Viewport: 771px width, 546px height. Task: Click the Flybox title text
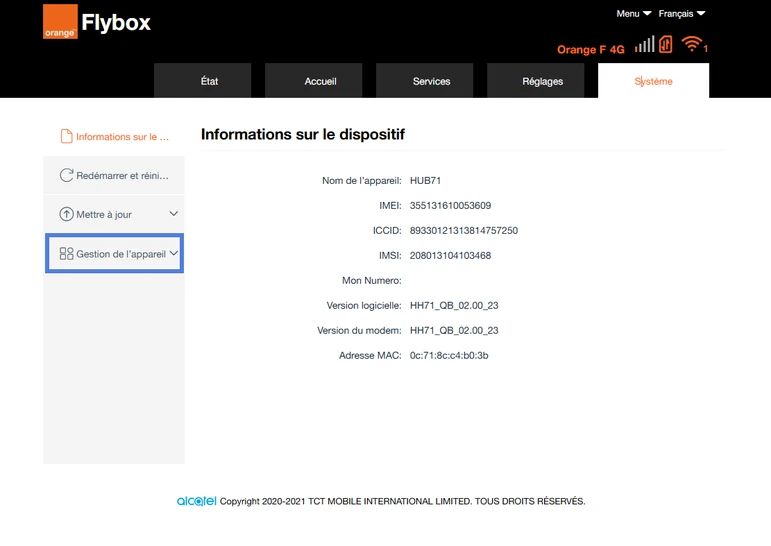(x=116, y=23)
